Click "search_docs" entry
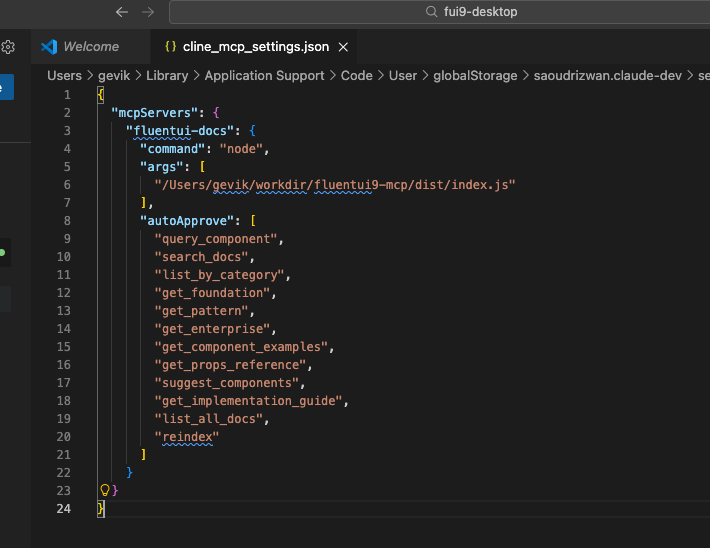710x548 pixels. (x=201, y=257)
